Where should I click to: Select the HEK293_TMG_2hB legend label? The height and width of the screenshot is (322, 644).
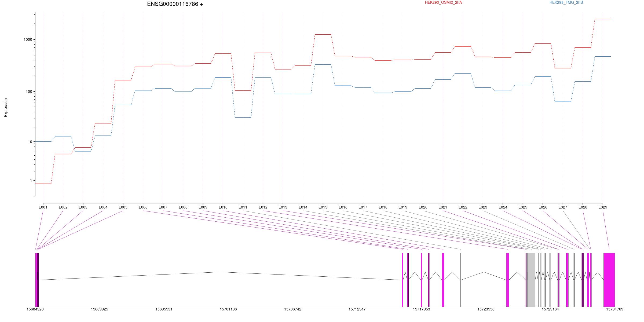[566, 3]
